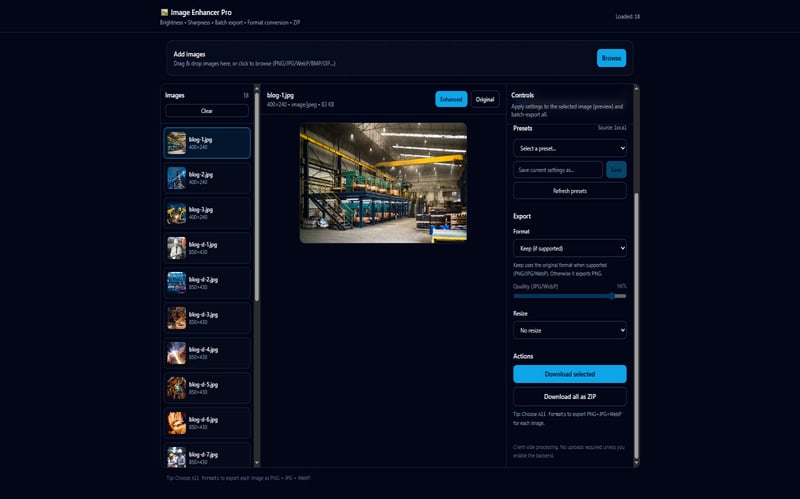Click Download selected
Viewport: 800px width, 499px height.
(570, 374)
